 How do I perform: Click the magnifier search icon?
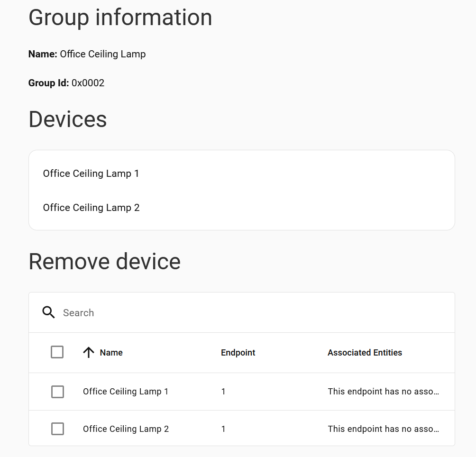(x=49, y=312)
